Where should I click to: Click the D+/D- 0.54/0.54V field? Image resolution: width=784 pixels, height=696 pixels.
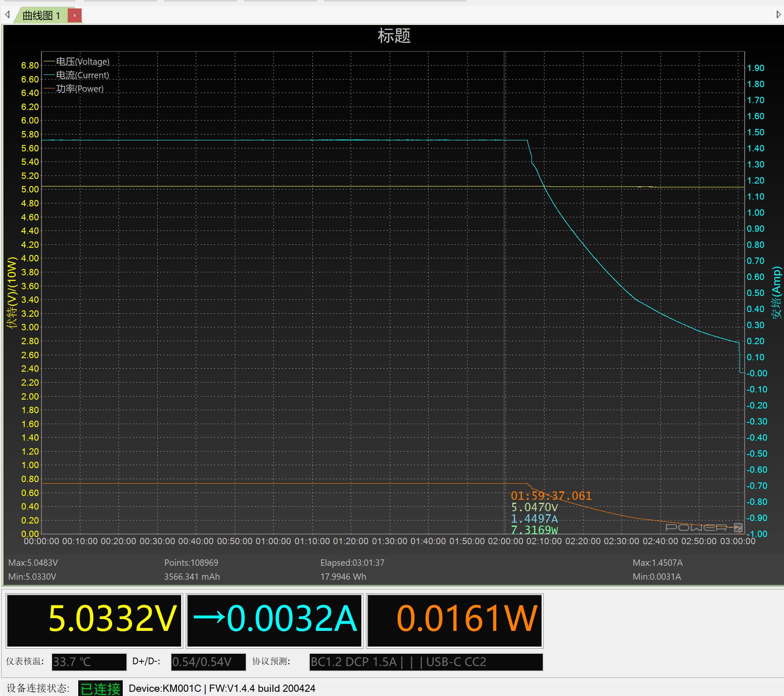click(208, 662)
